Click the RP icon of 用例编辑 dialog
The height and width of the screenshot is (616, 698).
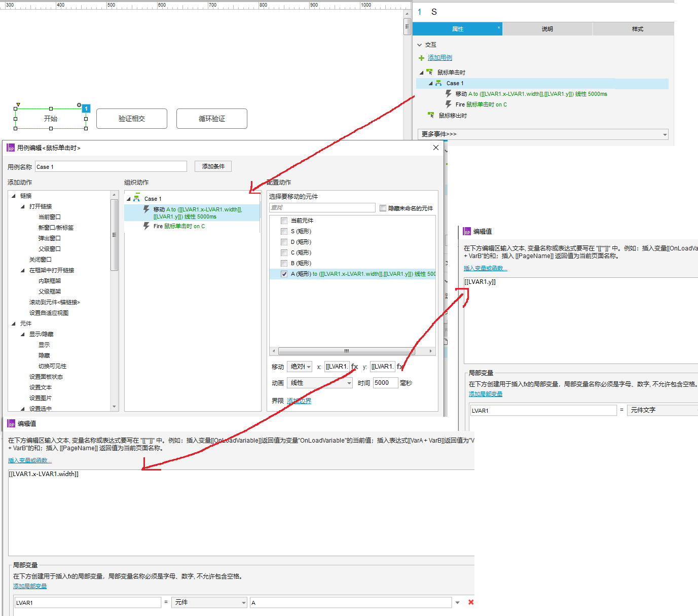click(11, 148)
